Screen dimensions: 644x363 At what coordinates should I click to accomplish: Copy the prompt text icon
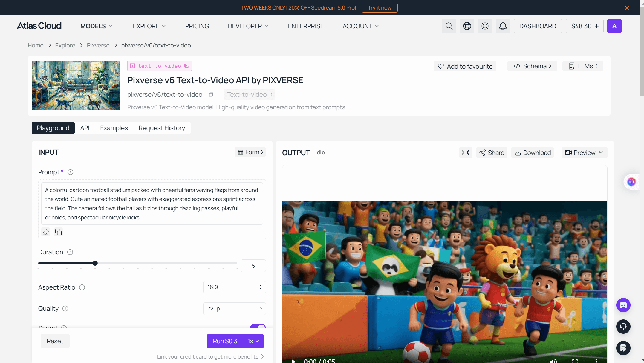coord(58,232)
